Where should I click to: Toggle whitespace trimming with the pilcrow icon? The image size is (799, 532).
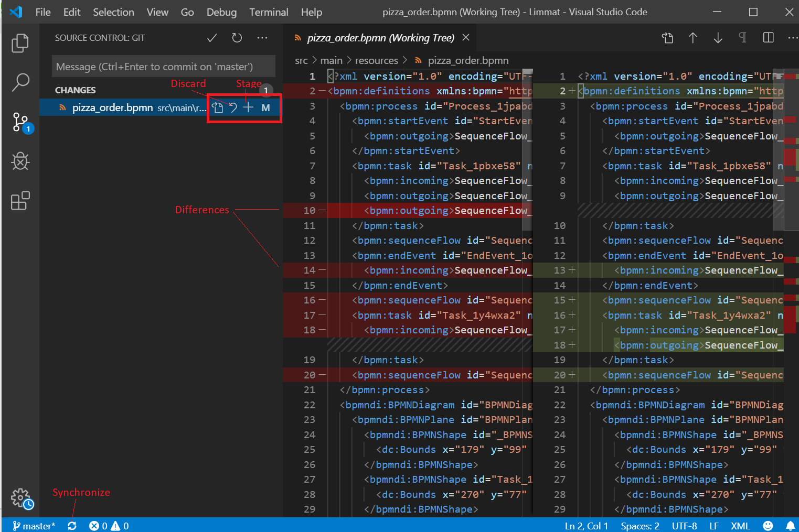(743, 38)
